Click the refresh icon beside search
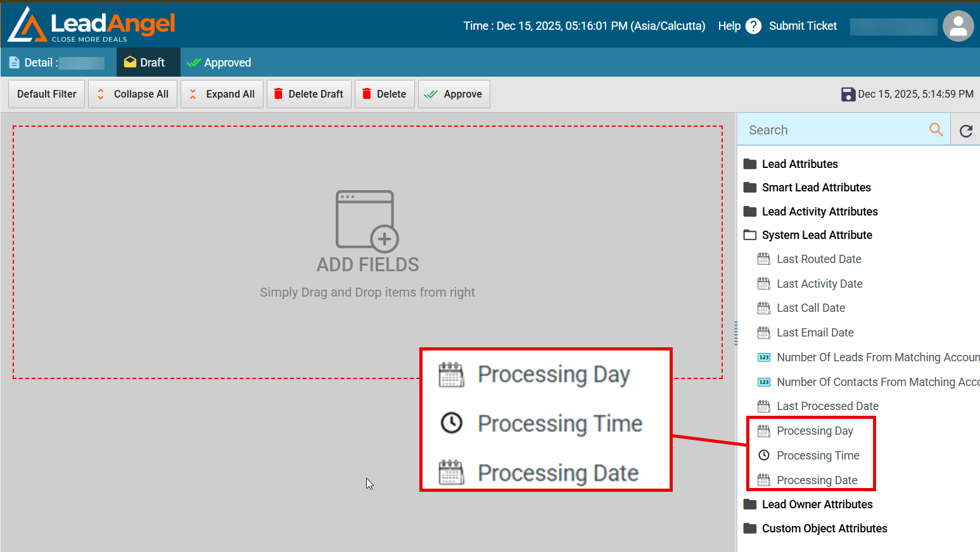Screen dimensions: 980x552 coord(965,131)
